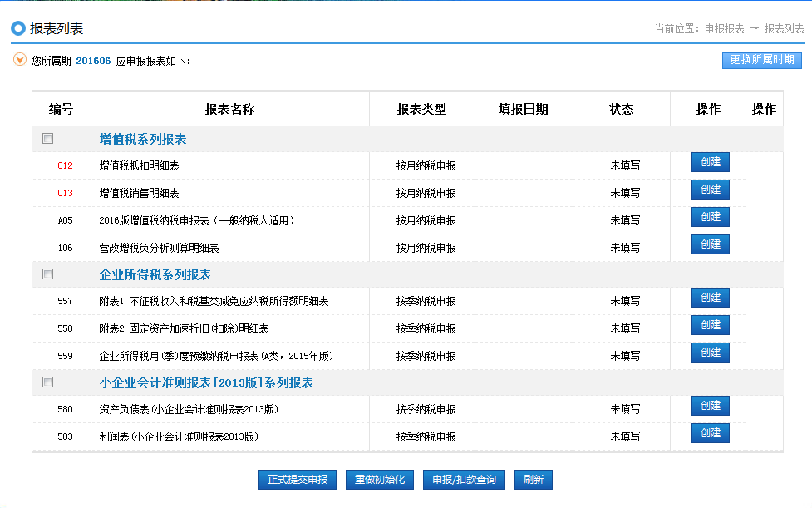
Task: Select 附表2 固定资产加速折旧(扣除)明细表
Action: pyautogui.click(x=184, y=328)
